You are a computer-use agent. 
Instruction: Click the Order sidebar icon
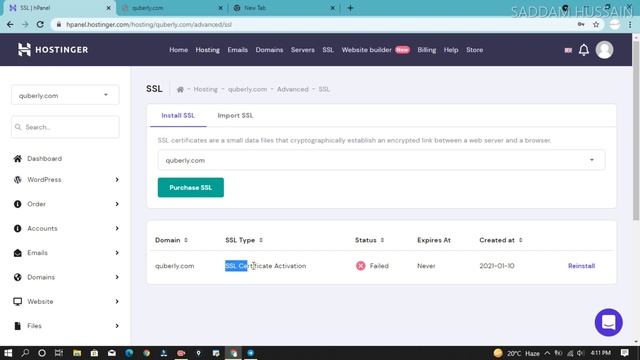18,204
